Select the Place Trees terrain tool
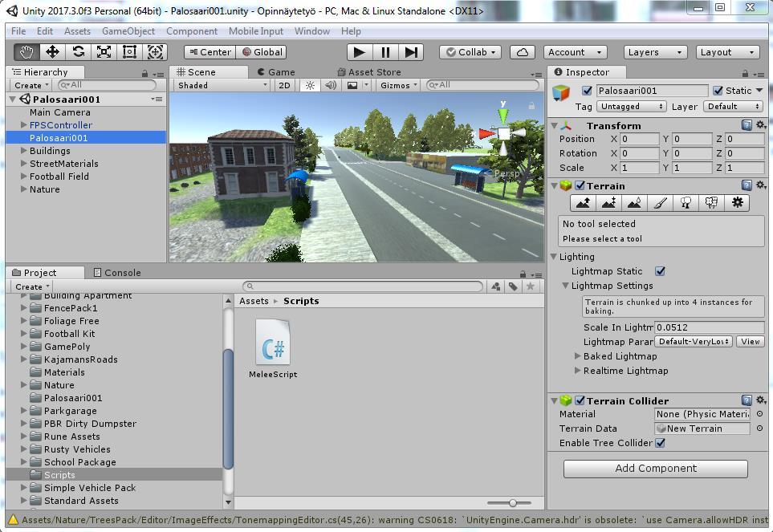Viewport: 773px width, 532px height. [686, 202]
